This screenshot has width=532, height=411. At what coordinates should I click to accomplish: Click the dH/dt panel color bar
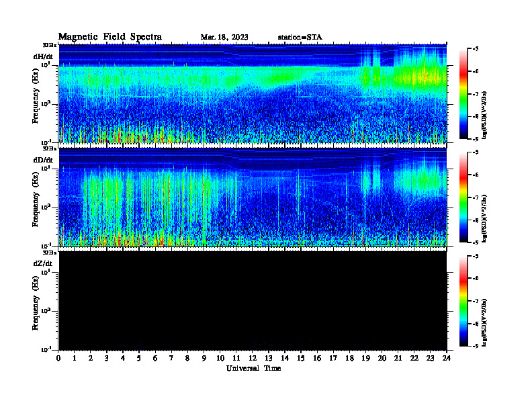point(463,93)
